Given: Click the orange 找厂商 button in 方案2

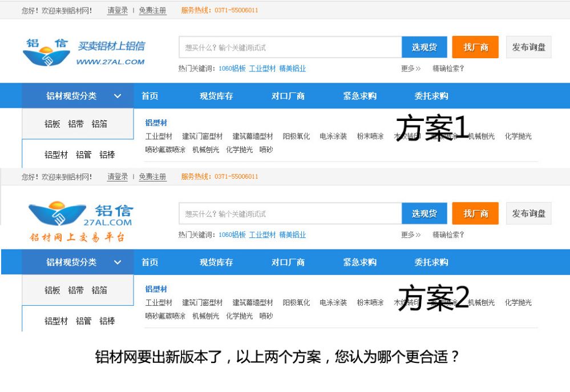Looking at the screenshot, I should pos(475,213).
